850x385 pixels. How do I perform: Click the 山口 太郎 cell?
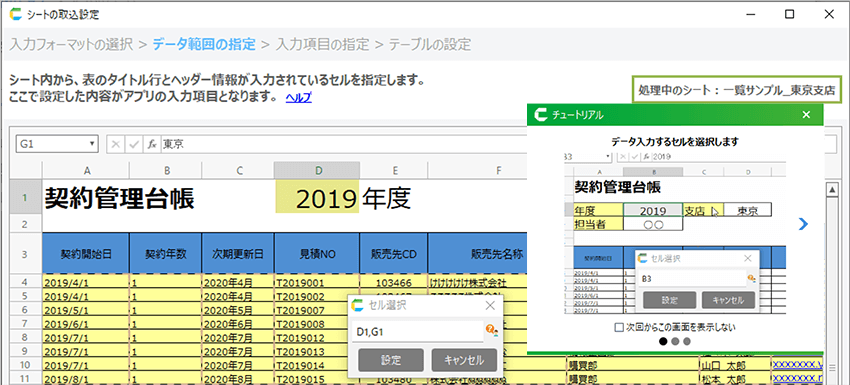click(x=735, y=365)
